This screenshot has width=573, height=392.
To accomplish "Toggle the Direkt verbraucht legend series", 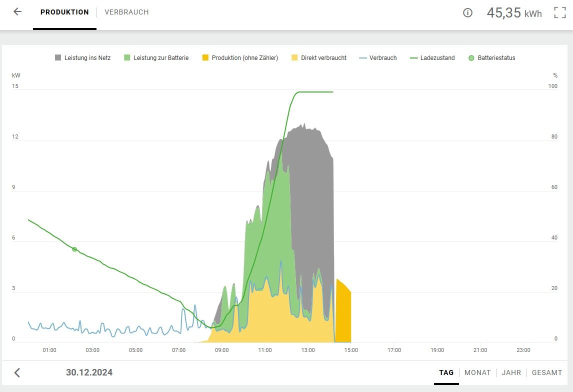I will point(319,57).
